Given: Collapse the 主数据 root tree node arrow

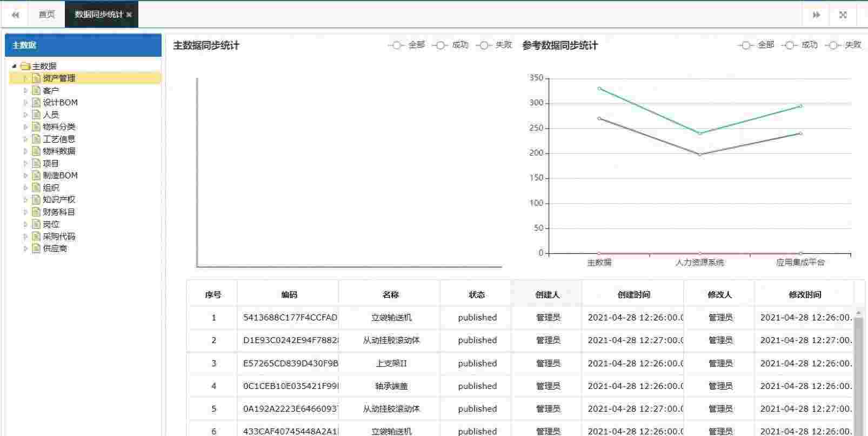Looking at the screenshot, I should click(x=15, y=66).
